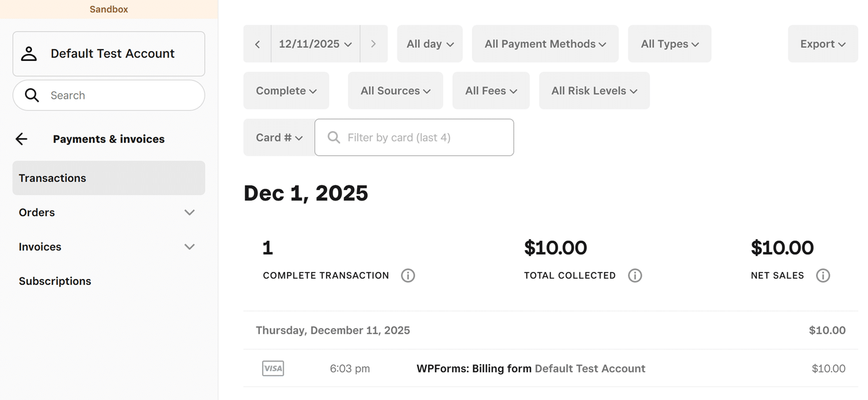
Task: Click the info icon beside Total Collected
Action: [635, 275]
